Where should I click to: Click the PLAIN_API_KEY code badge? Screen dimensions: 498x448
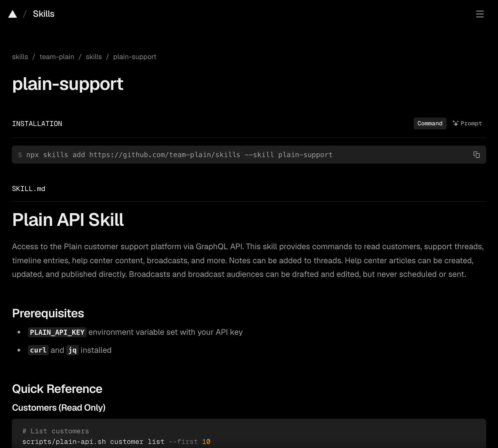[x=57, y=332]
